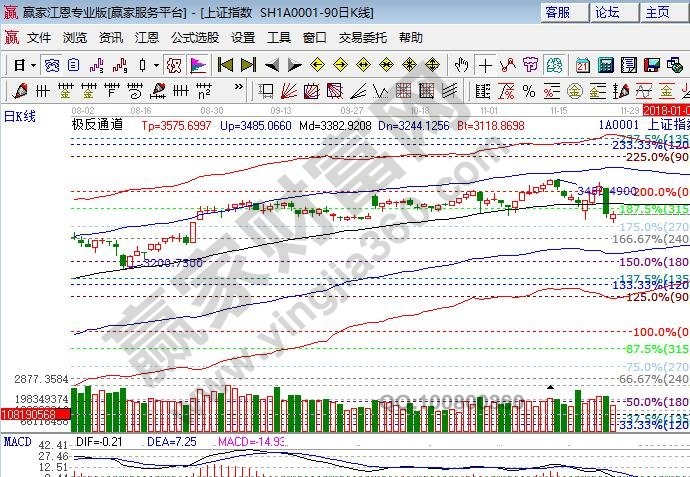Click the red volume value label
690x477 pixels.
coord(34,413)
